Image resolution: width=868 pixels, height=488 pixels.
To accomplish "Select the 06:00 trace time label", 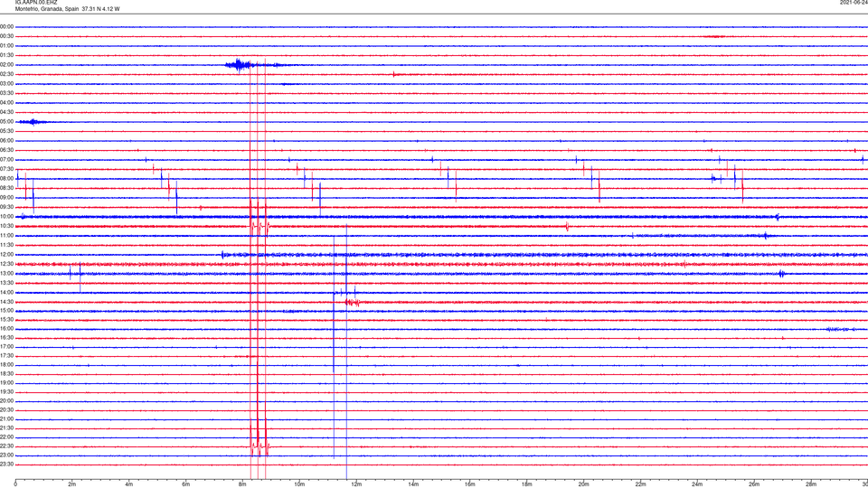I will pyautogui.click(x=6, y=141).
